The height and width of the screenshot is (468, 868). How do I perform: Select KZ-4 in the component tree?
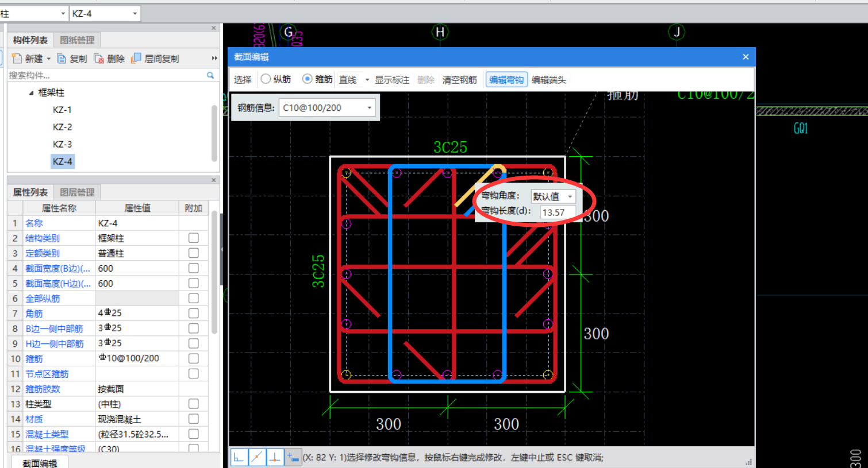pos(62,161)
